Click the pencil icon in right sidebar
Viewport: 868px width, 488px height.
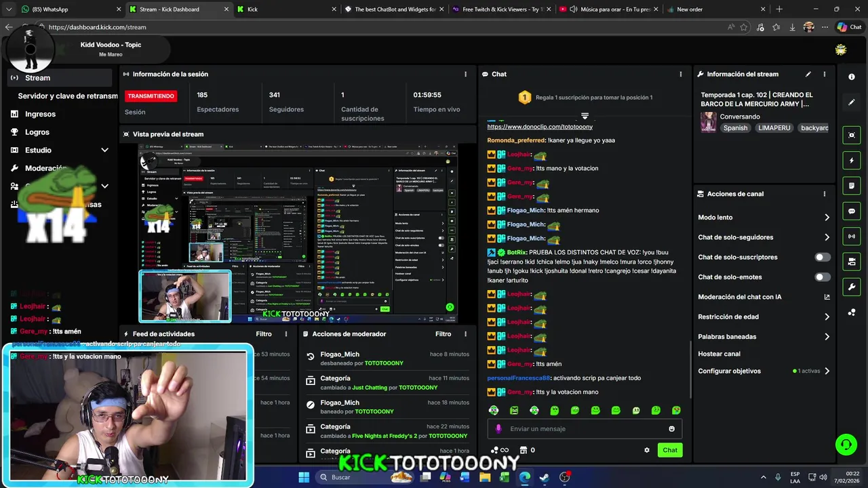(x=852, y=102)
